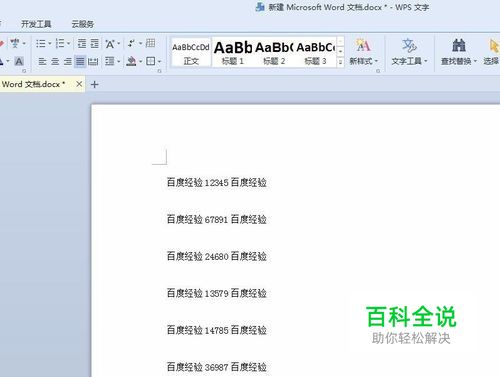Click the decrease indent icon
This screenshot has height=377, width=500.
click(x=82, y=43)
